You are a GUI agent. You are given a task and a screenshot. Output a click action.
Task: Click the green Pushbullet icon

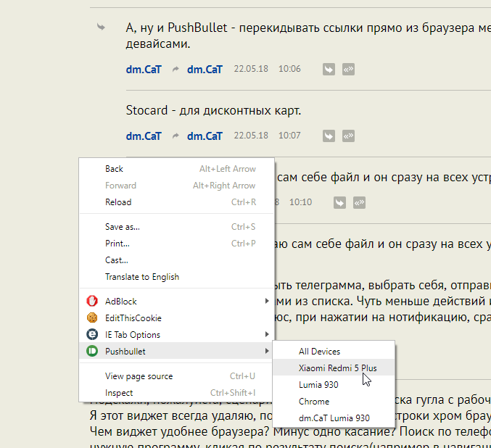coord(92,351)
